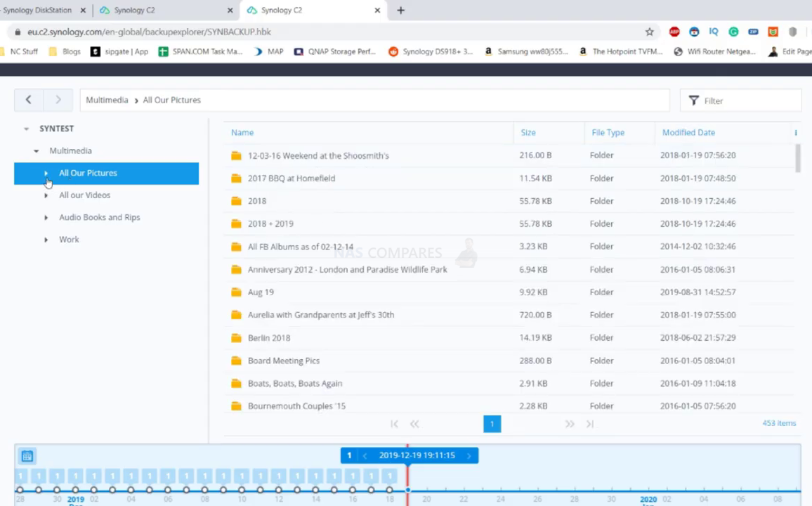
Task: Open the Grammarly extension icon
Action: pos(733,32)
